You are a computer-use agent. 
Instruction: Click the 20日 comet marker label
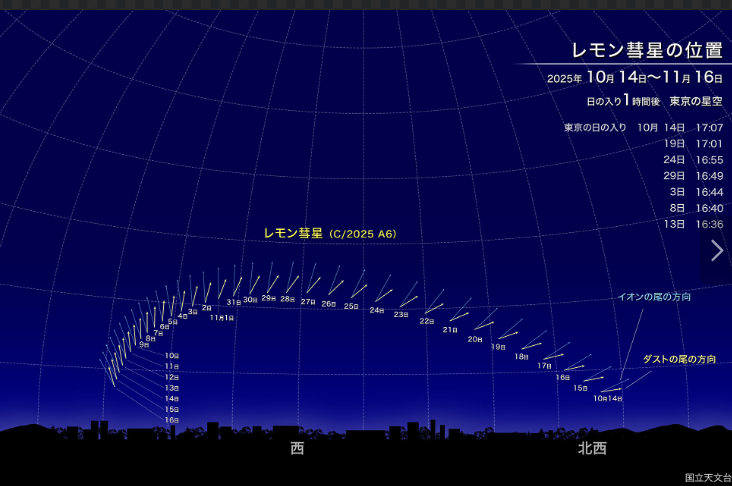pos(475,339)
